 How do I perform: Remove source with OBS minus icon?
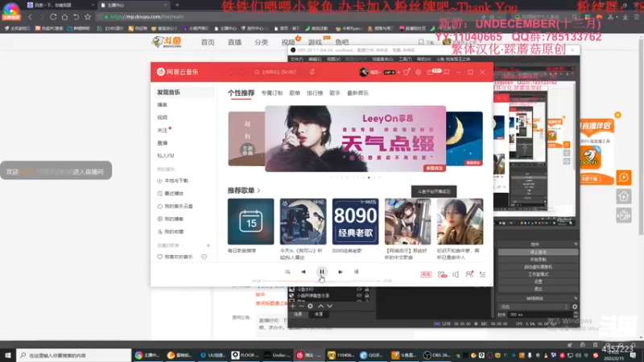point(301,306)
